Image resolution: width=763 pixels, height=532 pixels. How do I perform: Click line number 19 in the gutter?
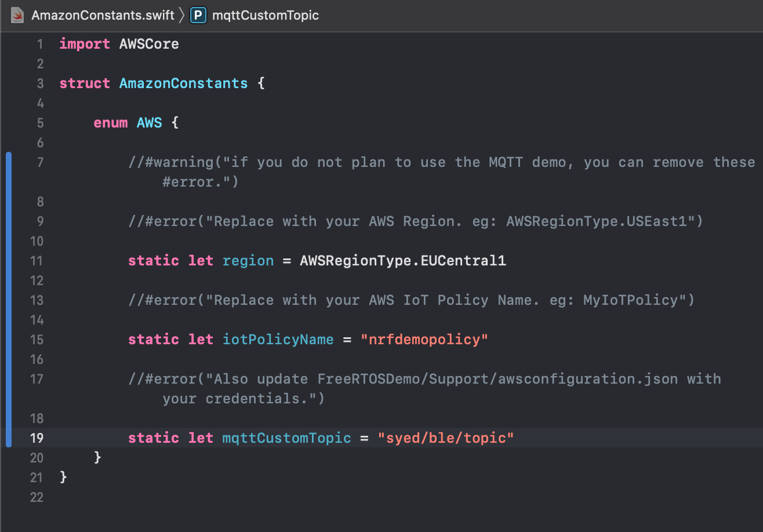(37, 438)
